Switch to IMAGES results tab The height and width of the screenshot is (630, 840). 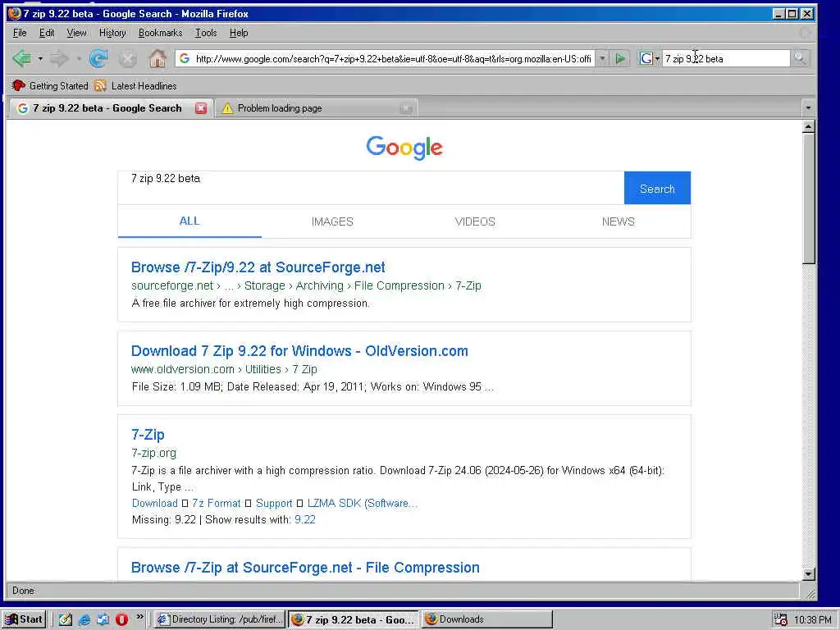(332, 221)
